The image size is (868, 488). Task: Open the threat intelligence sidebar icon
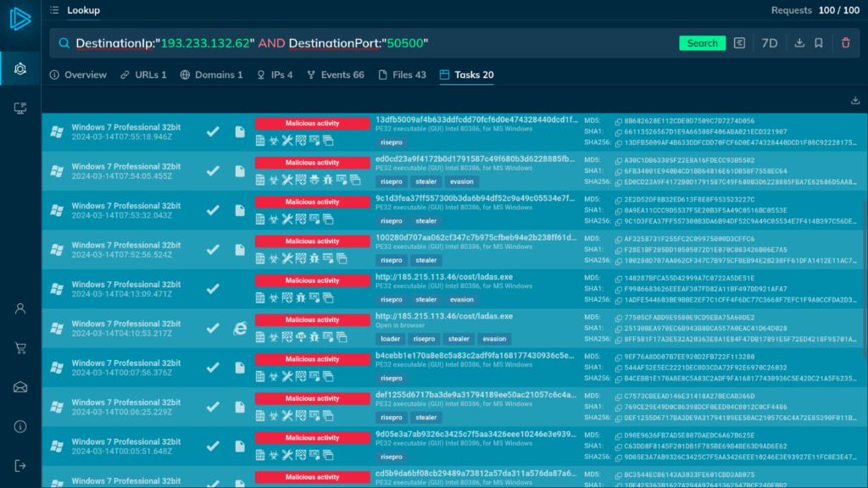(20, 68)
